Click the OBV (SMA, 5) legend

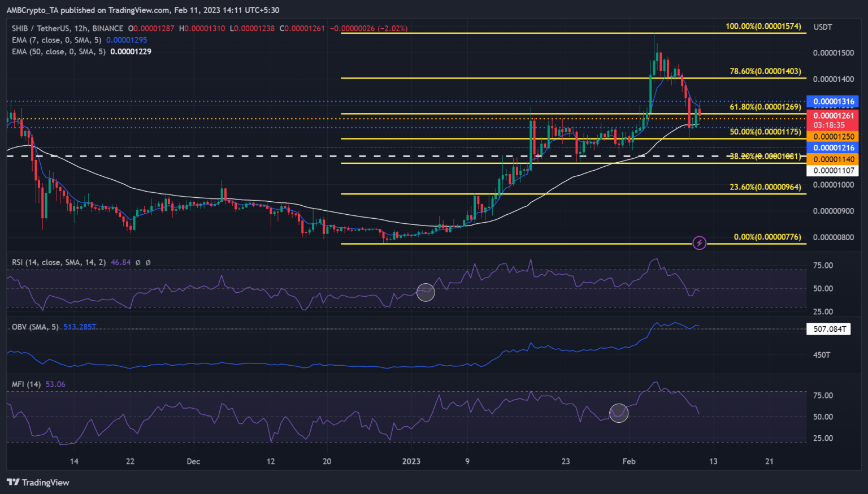click(35, 327)
